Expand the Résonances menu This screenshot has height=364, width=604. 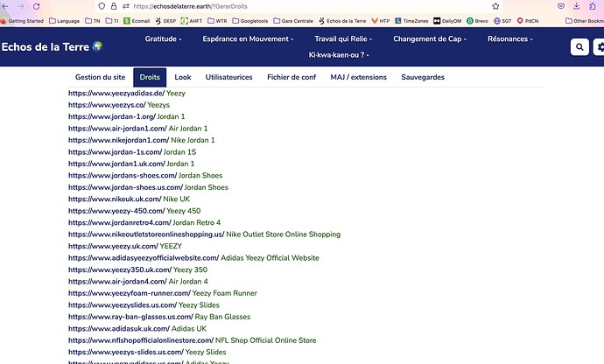[510, 38]
